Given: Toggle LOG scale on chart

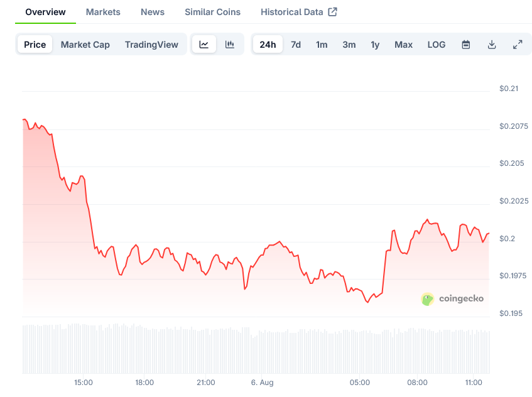Looking at the screenshot, I should 437,45.
